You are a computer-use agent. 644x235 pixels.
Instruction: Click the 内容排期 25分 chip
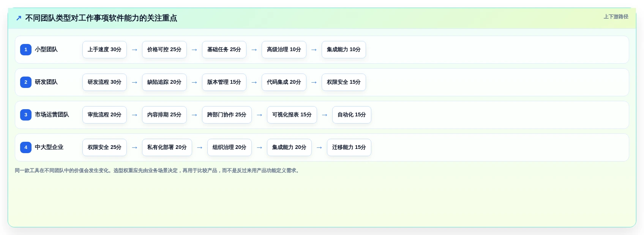coord(164,115)
